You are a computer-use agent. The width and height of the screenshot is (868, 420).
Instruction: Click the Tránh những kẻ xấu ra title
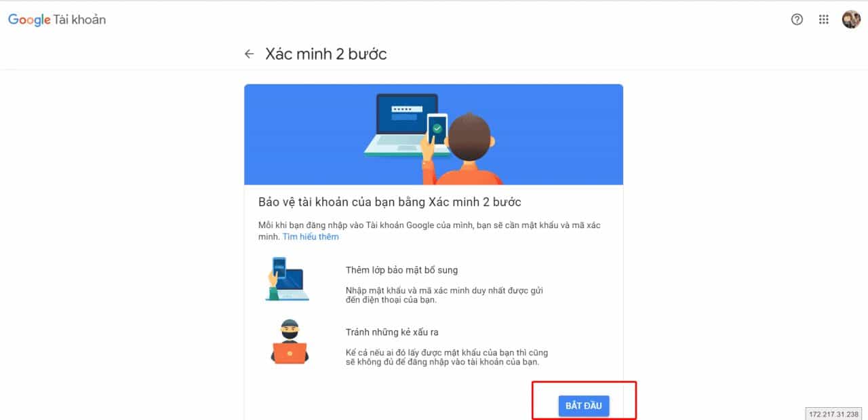pos(397,332)
